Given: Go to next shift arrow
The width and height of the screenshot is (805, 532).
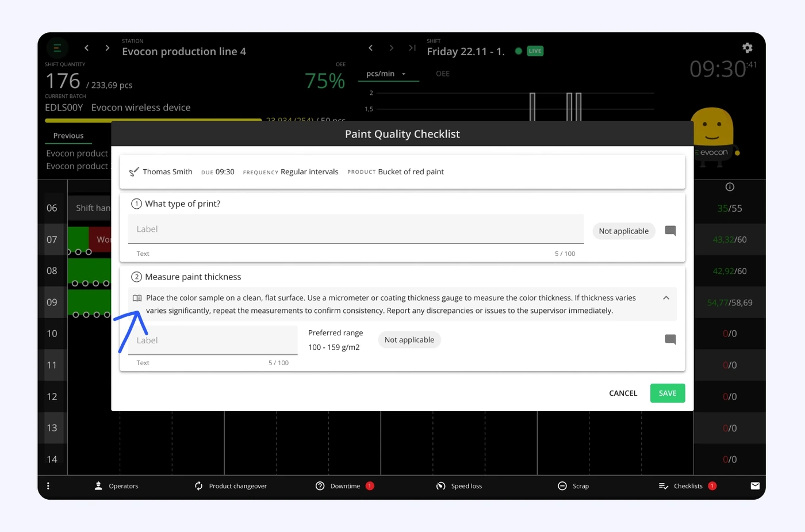Looking at the screenshot, I should 391,48.
